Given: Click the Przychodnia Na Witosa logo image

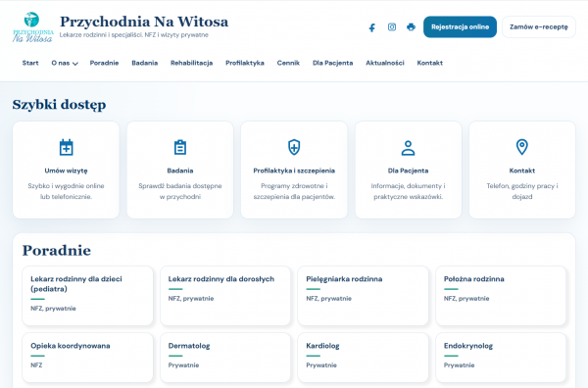Looking at the screenshot, I should tap(32, 27).
